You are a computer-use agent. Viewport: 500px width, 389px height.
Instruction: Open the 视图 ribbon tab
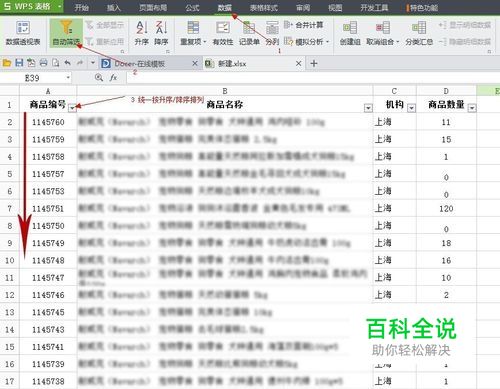click(x=335, y=7)
